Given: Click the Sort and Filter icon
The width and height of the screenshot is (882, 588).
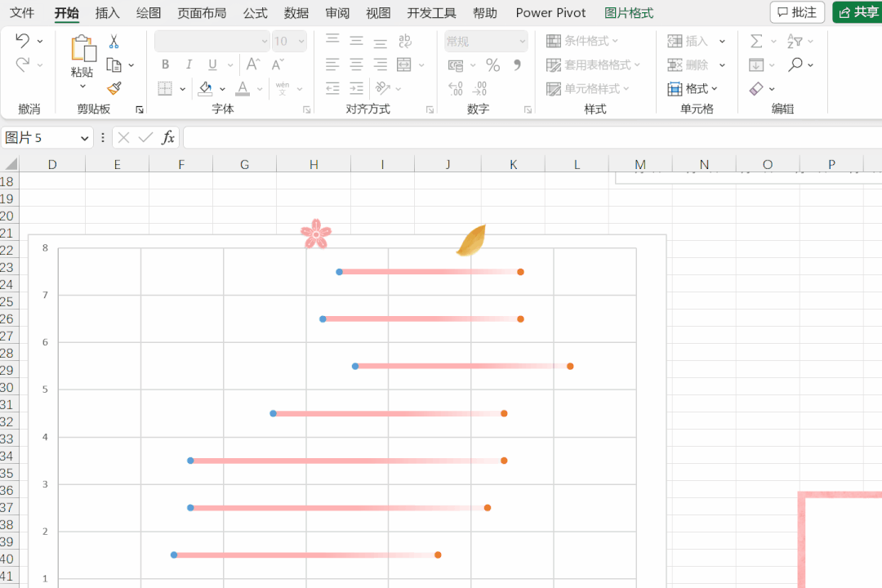Looking at the screenshot, I should 795,41.
